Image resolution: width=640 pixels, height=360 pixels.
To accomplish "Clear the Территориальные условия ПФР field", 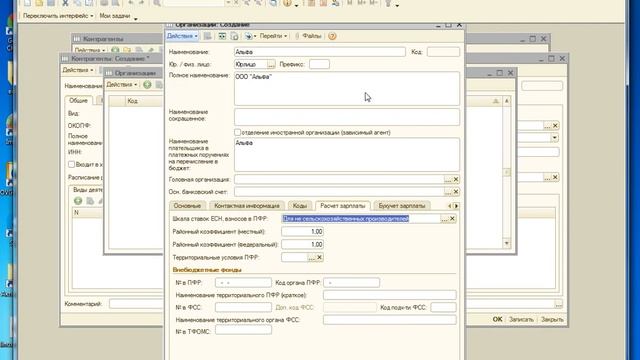I will 320,258.
